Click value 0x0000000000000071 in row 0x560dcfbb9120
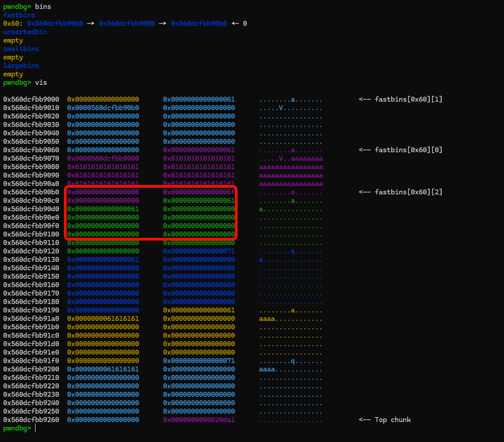Image resolution: width=504 pixels, height=442 pixels. pyautogui.click(x=199, y=251)
